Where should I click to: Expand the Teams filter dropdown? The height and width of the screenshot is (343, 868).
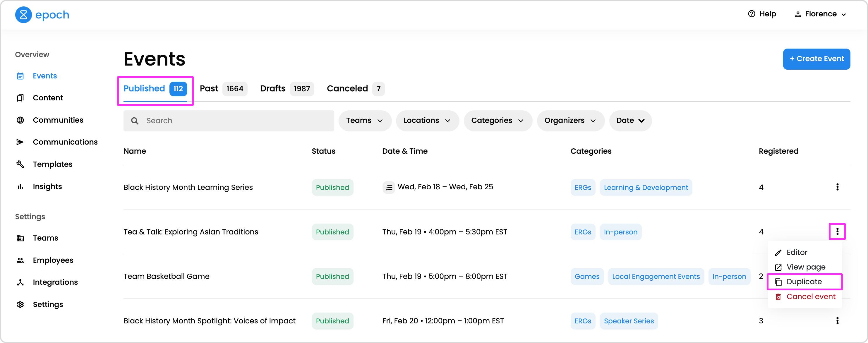coord(365,121)
